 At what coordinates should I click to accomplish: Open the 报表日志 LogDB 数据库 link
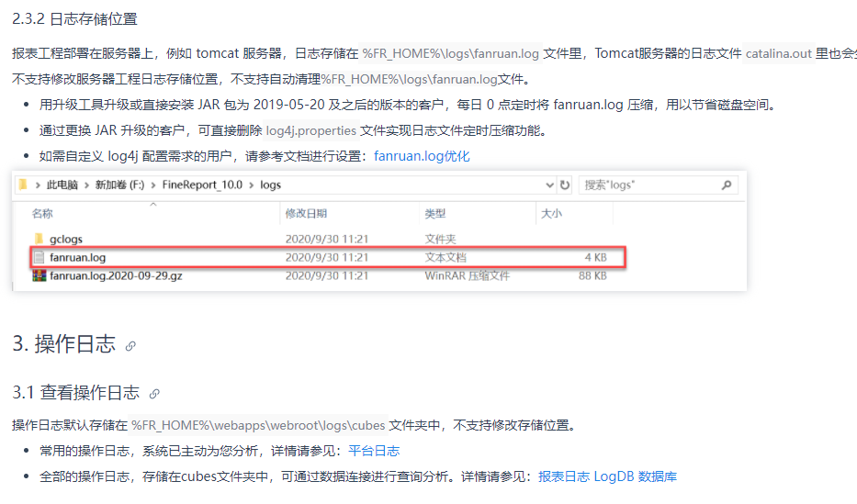coord(607,476)
